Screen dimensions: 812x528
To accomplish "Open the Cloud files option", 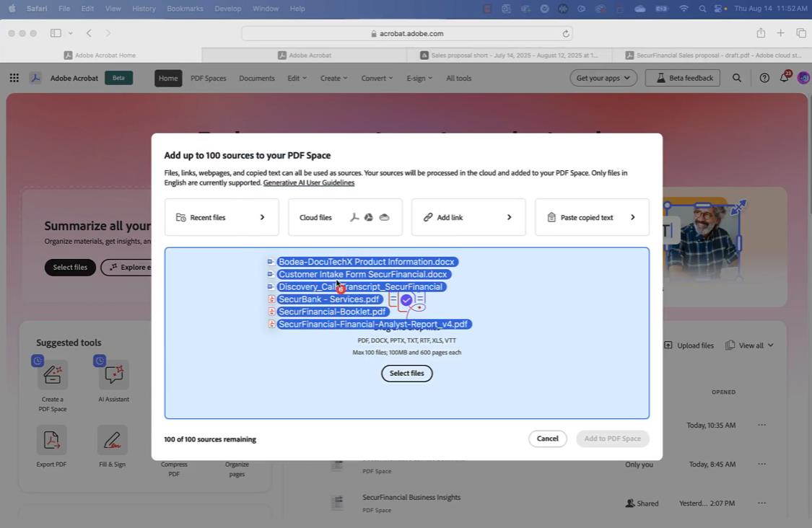I will 345,217.
